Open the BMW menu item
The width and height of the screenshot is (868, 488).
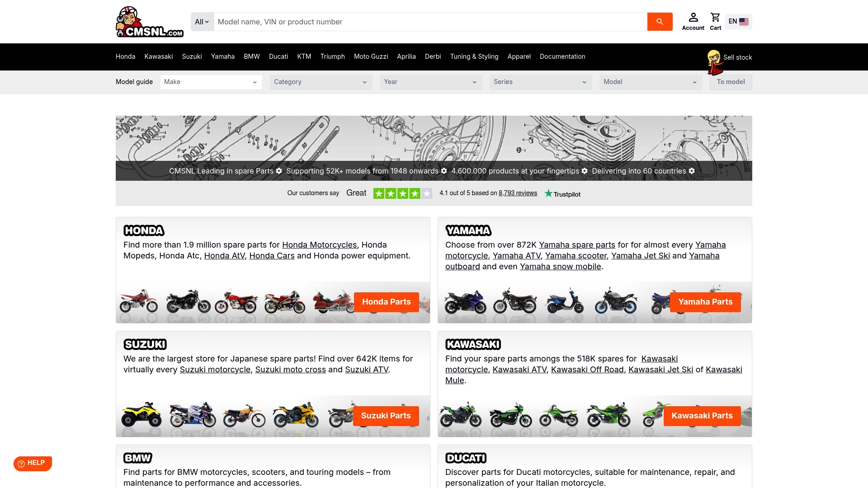[x=252, y=56]
